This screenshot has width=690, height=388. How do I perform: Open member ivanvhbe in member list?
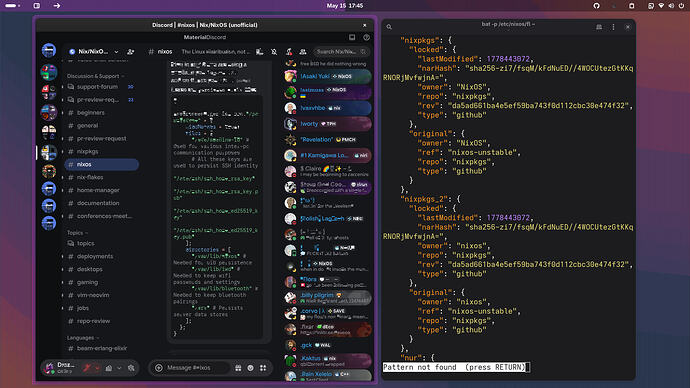coord(327,108)
